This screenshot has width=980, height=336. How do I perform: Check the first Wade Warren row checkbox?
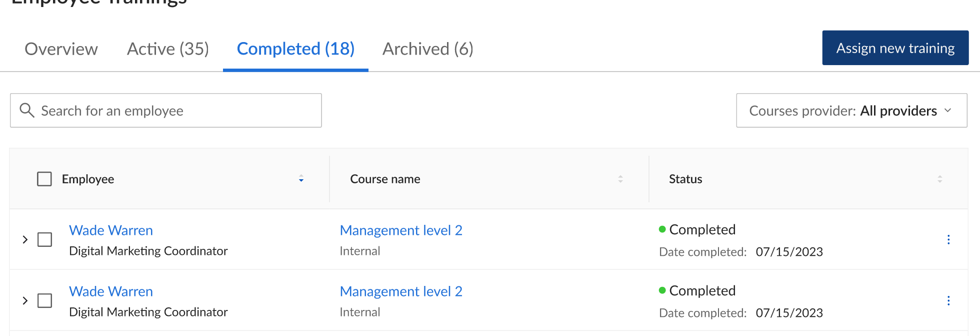coord(45,239)
